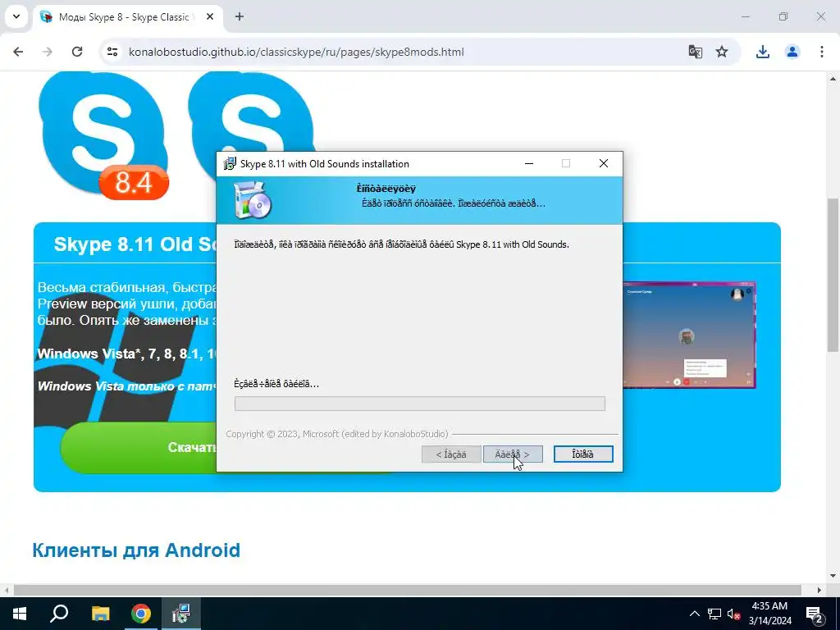Close the 'Моды Skype 8' tab

pyautogui.click(x=210, y=17)
